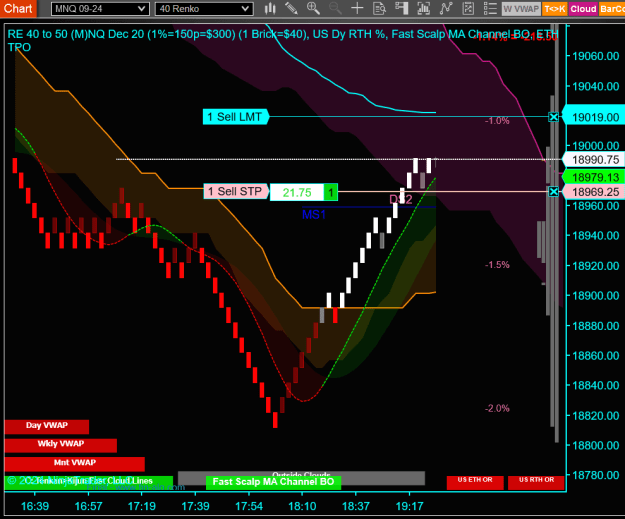The image size is (625, 519).
Task: Toggle the BarCo button
Action: pyautogui.click(x=611, y=9)
